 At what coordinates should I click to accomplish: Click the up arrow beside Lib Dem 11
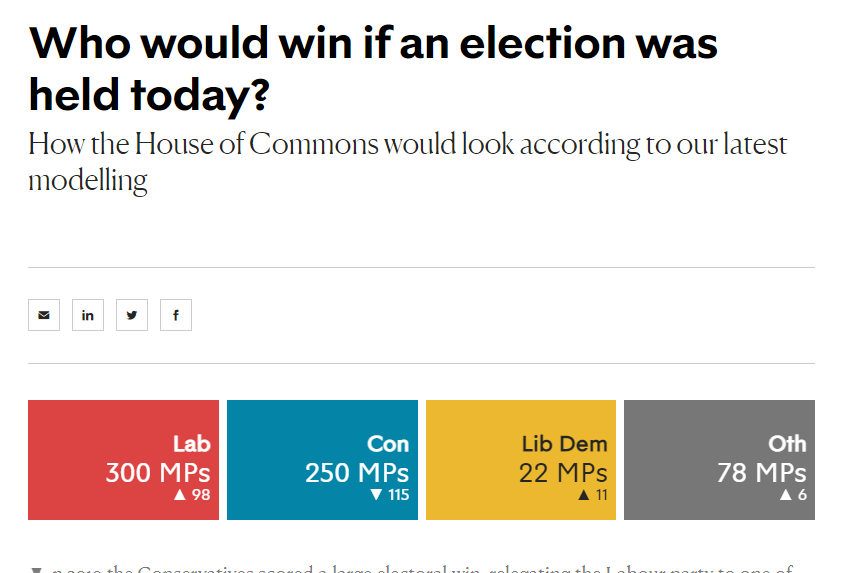[x=584, y=495]
